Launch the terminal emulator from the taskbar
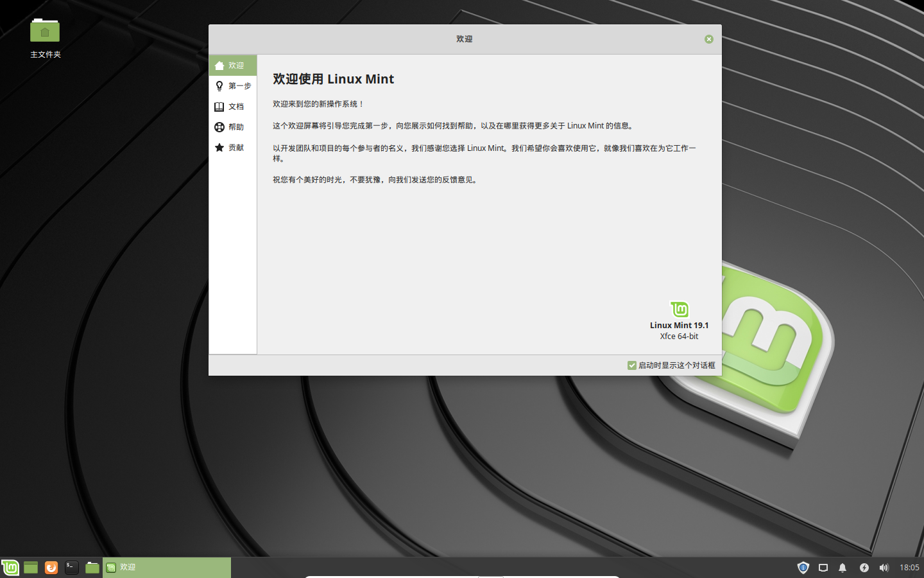The image size is (924, 578). click(71, 567)
